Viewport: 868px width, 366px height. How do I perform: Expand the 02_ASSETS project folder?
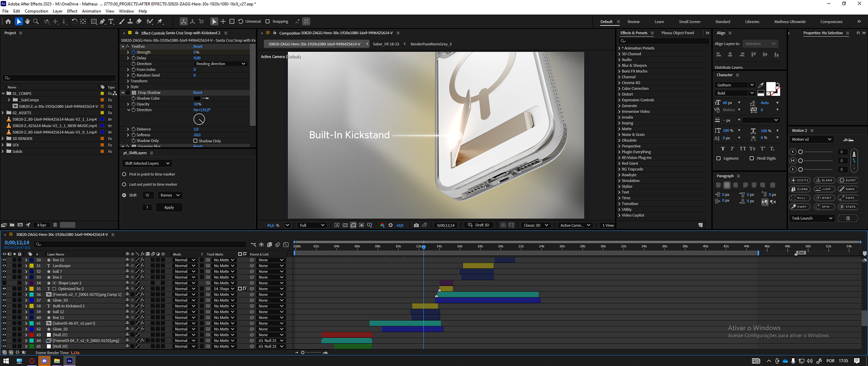point(3,113)
